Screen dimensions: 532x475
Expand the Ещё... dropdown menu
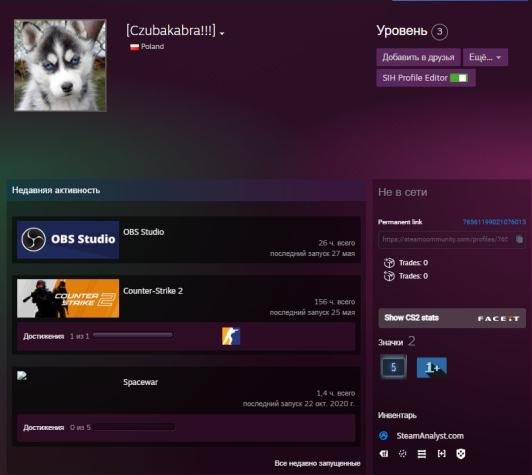[x=485, y=57]
